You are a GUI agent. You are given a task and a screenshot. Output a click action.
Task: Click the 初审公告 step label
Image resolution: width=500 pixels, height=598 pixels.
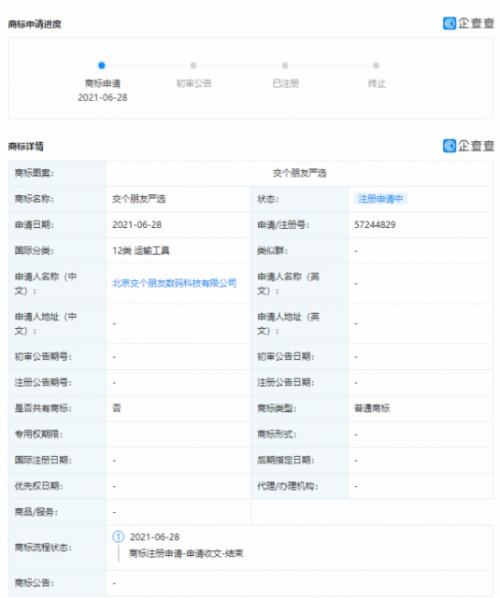pos(194,83)
